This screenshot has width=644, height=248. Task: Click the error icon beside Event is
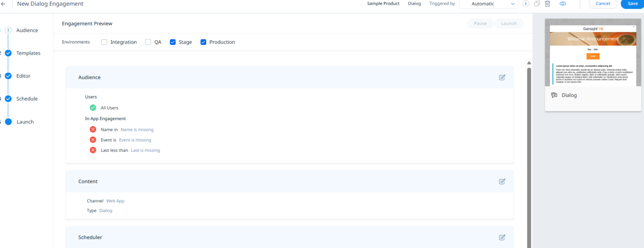click(x=93, y=140)
